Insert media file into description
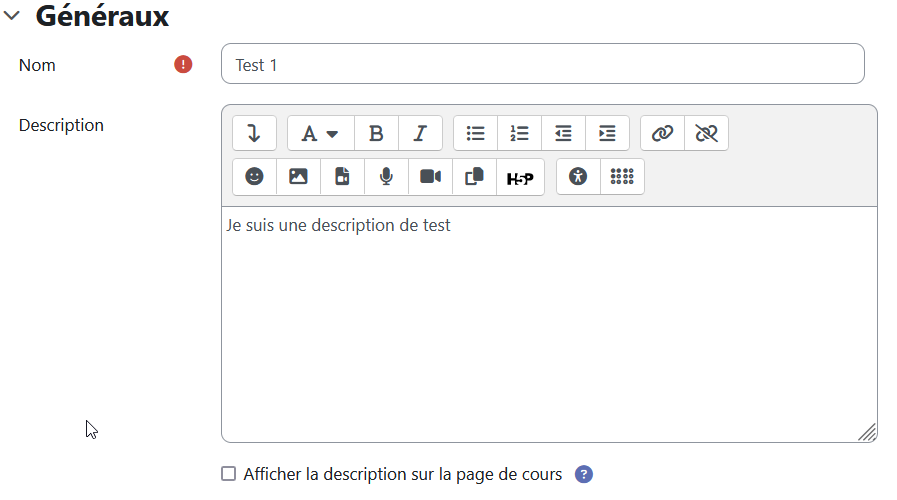Viewport: 897px width, 500px height. click(x=342, y=177)
